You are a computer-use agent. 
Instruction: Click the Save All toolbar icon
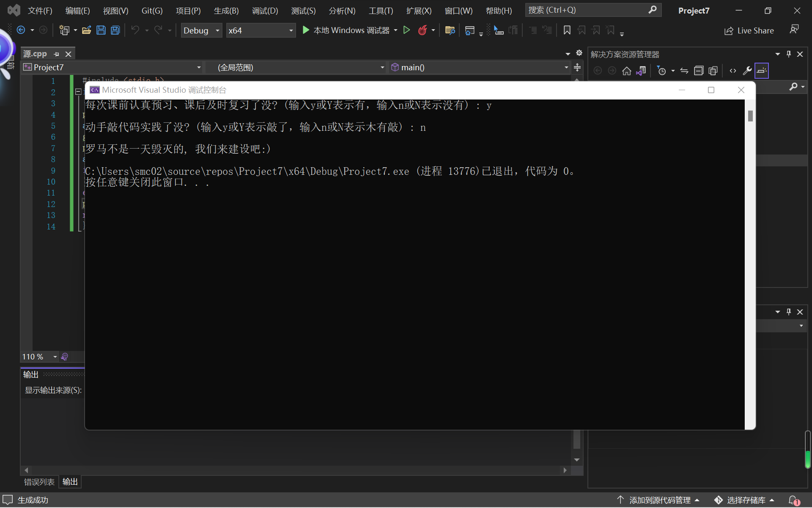pos(115,30)
